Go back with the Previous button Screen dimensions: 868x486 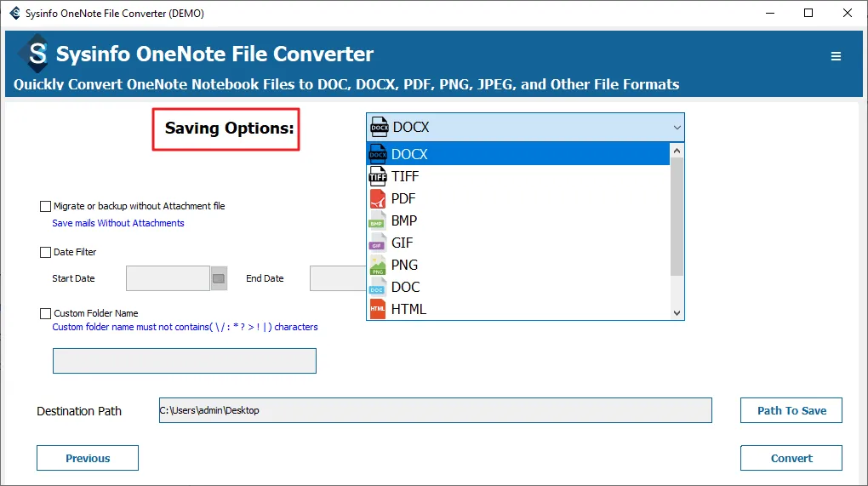tap(88, 458)
